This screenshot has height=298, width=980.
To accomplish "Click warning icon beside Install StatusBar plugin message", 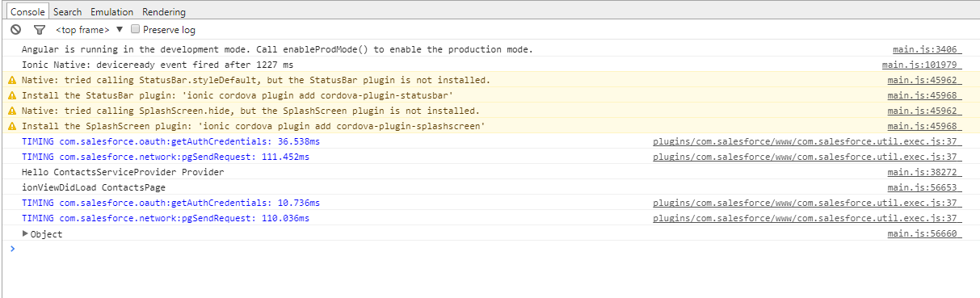I will click(x=11, y=95).
